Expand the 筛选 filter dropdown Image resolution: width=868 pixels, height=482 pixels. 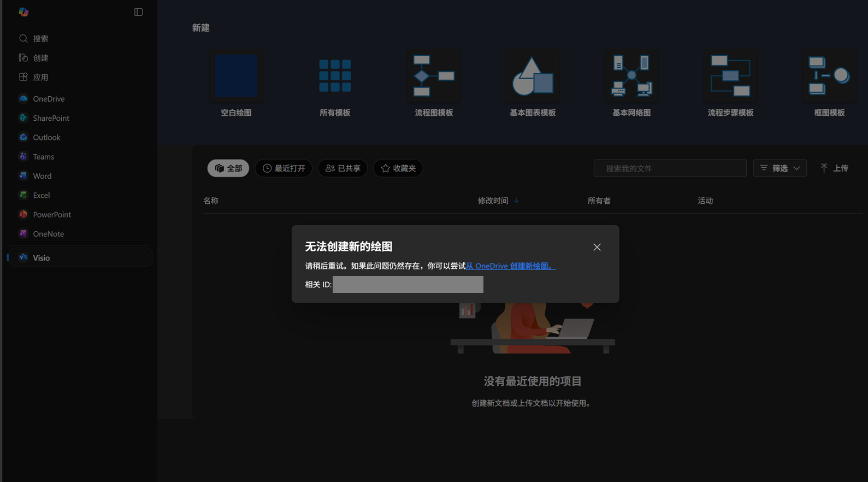click(780, 168)
